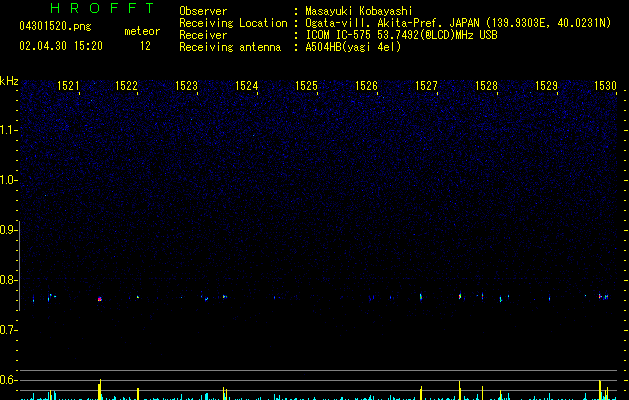Click the Receiving antenna label
This screenshot has height=400, width=629.
230,47
